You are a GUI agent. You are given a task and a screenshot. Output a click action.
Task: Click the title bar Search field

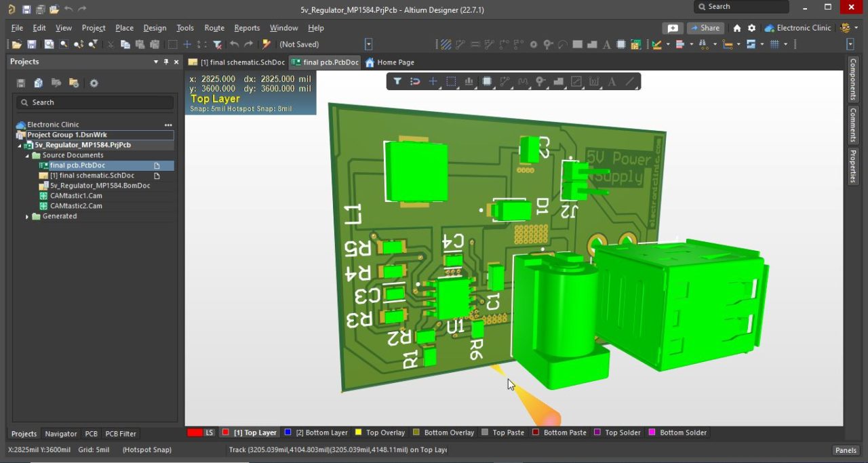pos(741,7)
